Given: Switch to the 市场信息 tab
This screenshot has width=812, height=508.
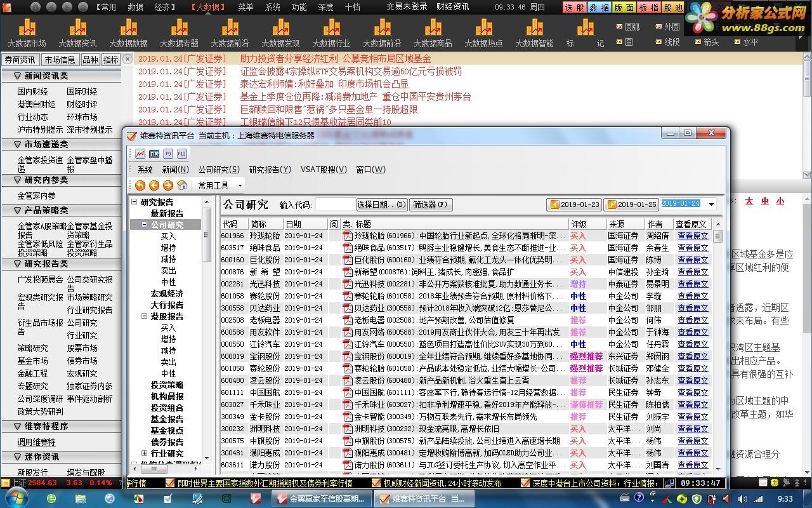Looking at the screenshot, I should pos(60,60).
